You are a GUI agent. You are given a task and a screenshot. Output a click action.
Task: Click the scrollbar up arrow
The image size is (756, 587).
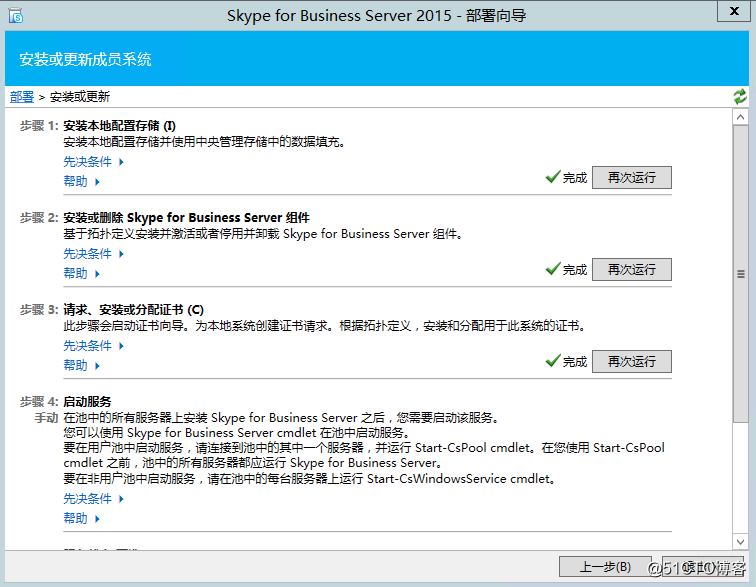tap(740, 117)
